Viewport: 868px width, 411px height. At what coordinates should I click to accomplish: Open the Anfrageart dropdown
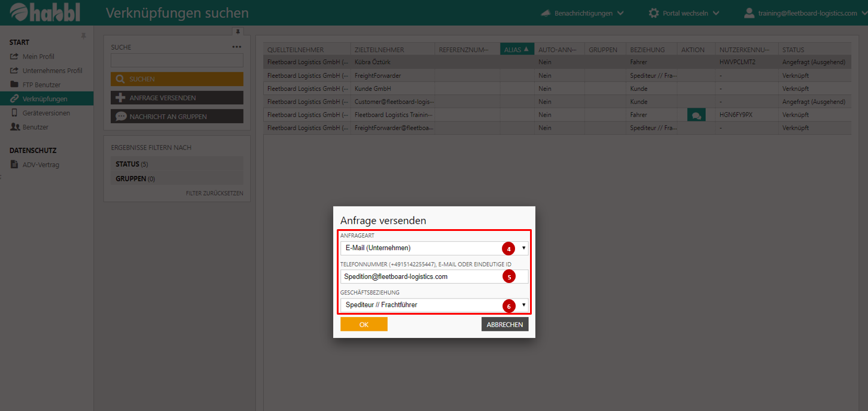[434, 248]
